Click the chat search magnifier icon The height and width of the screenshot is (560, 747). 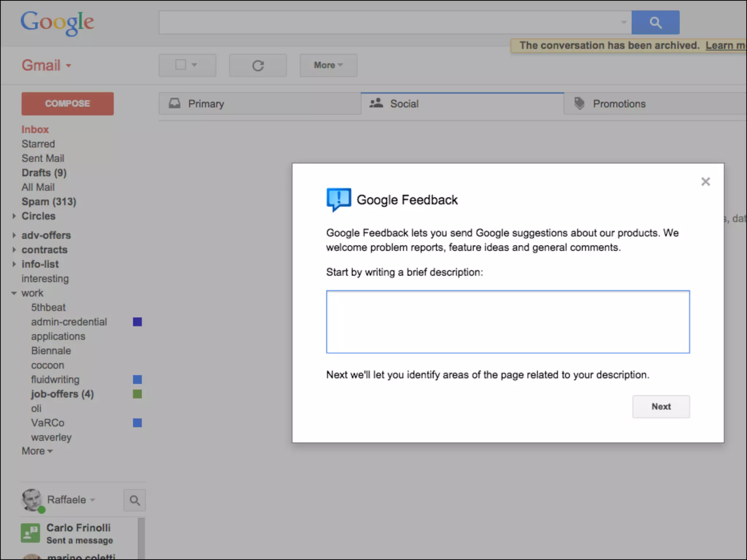point(135,500)
